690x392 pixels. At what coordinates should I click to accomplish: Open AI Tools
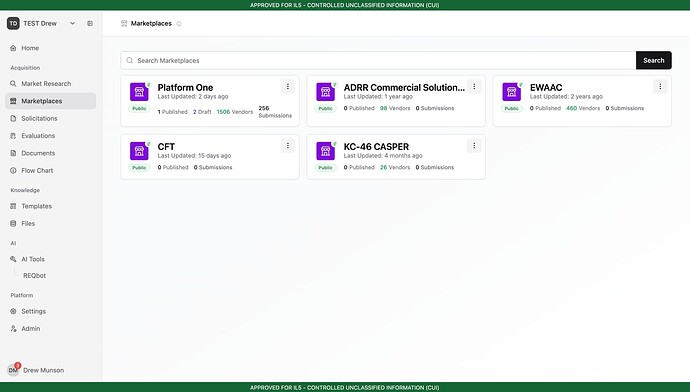[51, 259]
